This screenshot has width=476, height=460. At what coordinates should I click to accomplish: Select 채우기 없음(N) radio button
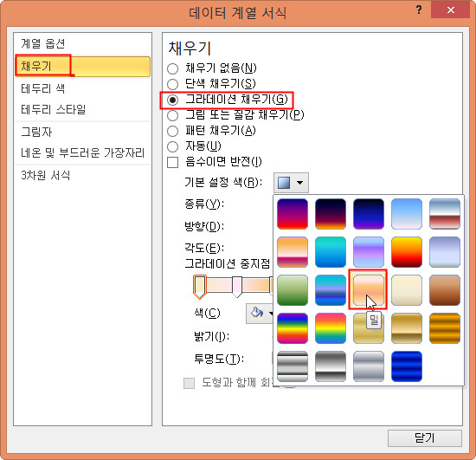pyautogui.click(x=172, y=68)
